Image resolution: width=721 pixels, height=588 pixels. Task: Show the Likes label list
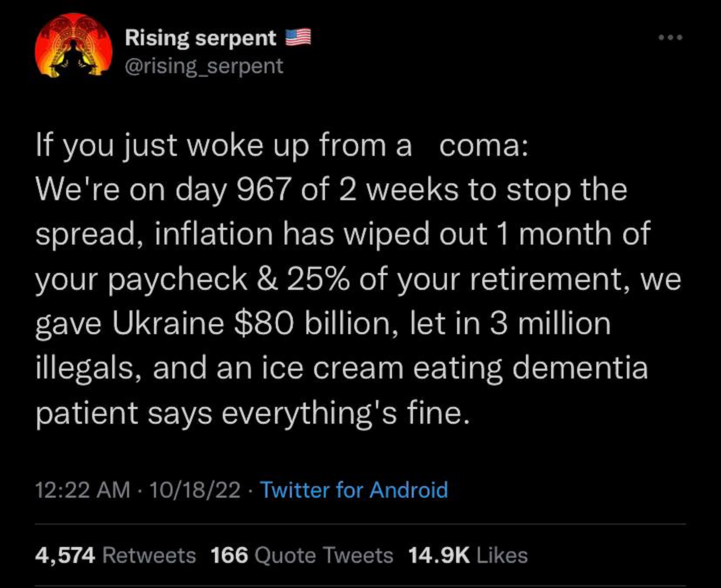coord(502,556)
